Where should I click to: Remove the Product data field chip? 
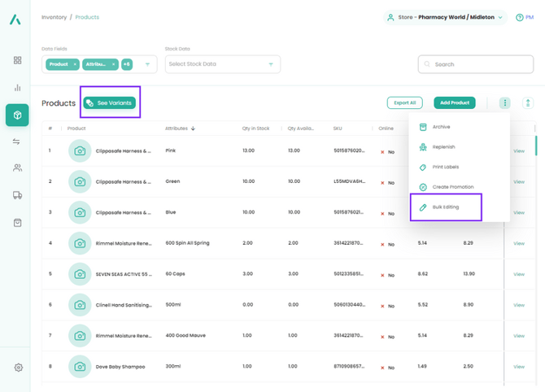pos(75,64)
